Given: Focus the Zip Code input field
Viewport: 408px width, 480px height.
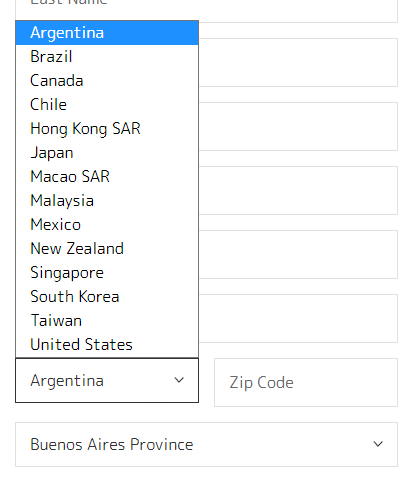Looking at the screenshot, I should click(x=306, y=382).
